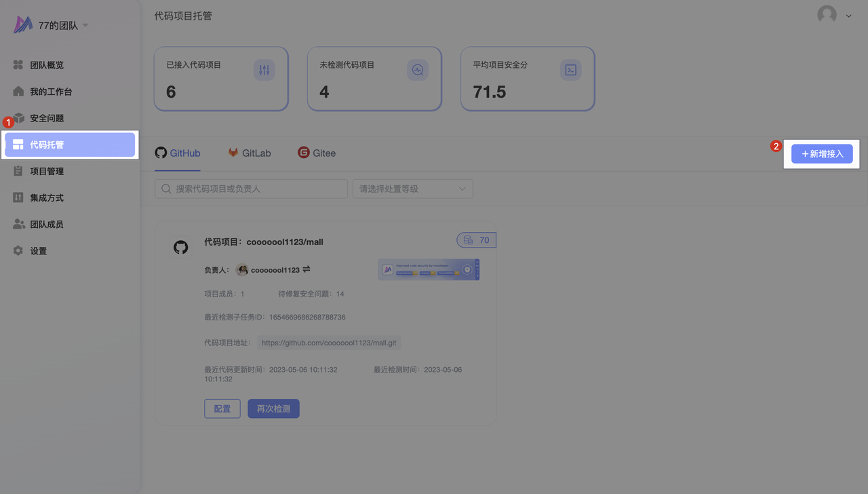Image resolution: width=868 pixels, height=494 pixels.
Task: Open 设置 settings from the sidebar
Action: 39,251
